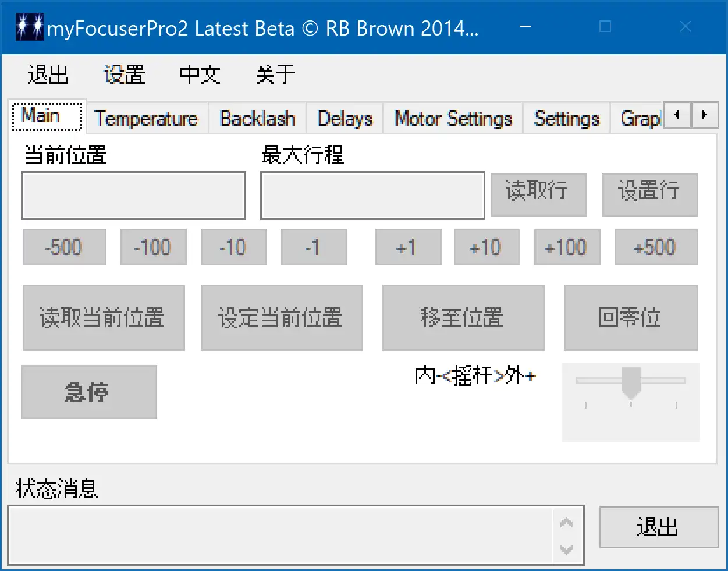Click the 移至位置 button
The width and height of the screenshot is (728, 571).
click(463, 318)
